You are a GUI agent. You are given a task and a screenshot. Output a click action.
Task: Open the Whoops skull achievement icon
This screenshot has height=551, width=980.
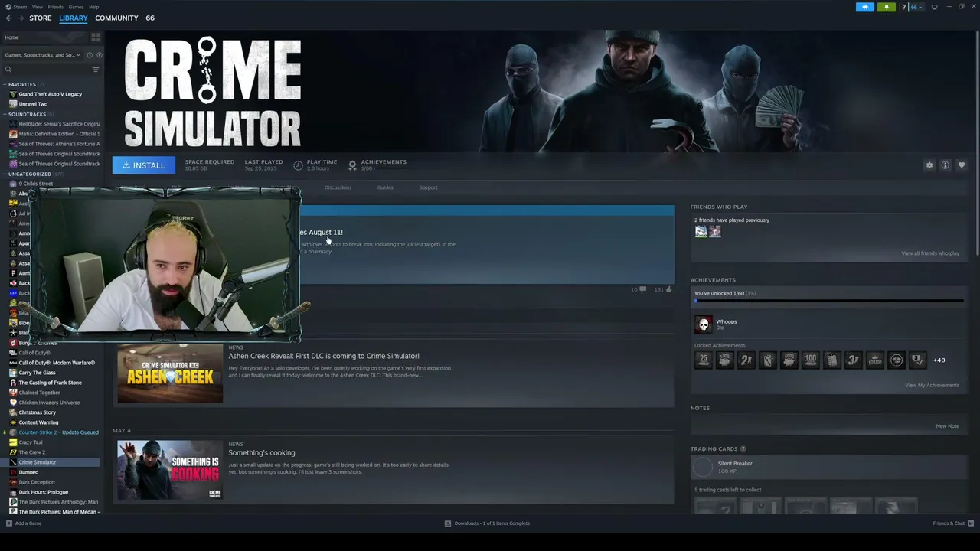coord(703,324)
